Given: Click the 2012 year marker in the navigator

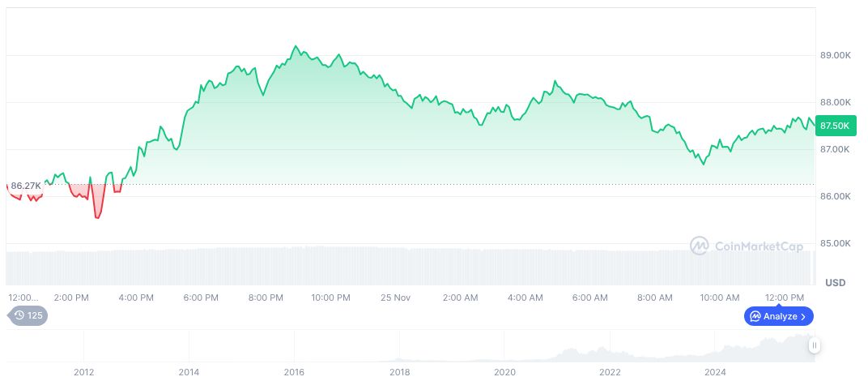Looking at the screenshot, I should (x=84, y=372).
